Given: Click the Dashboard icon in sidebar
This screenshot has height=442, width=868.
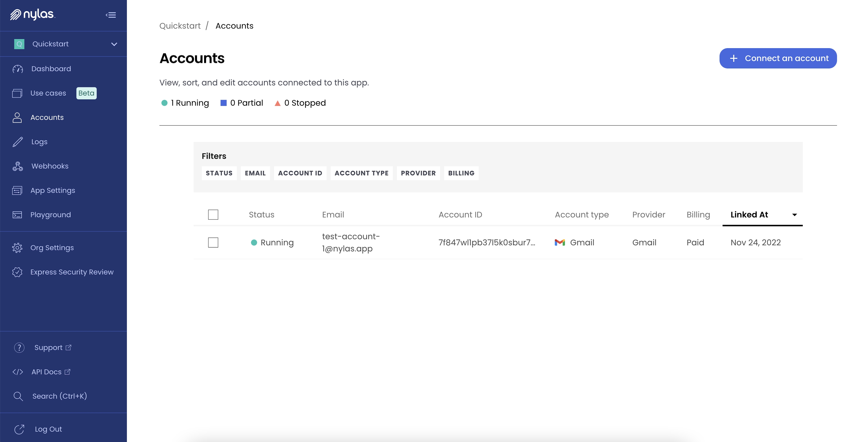Looking at the screenshot, I should pyautogui.click(x=17, y=69).
